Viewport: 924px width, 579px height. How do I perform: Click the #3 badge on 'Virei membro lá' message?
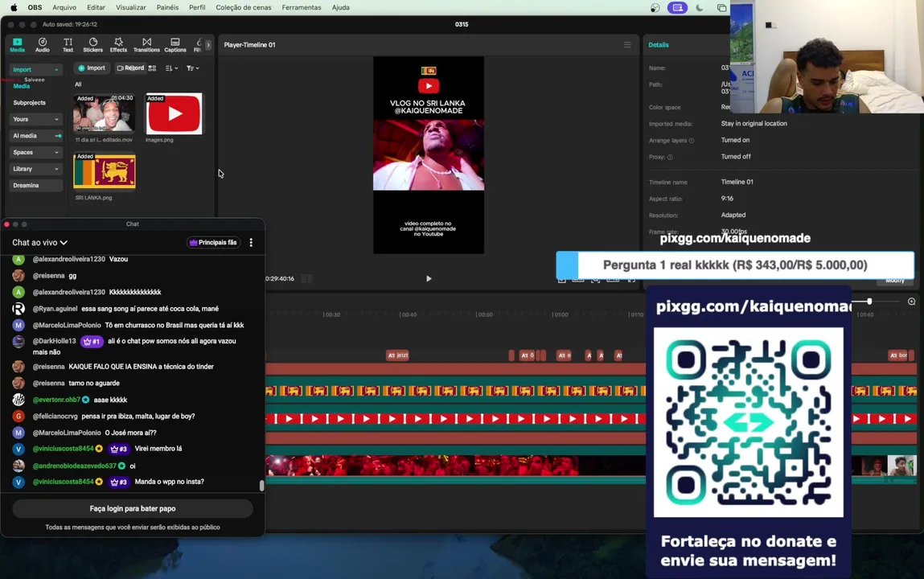pyautogui.click(x=119, y=449)
